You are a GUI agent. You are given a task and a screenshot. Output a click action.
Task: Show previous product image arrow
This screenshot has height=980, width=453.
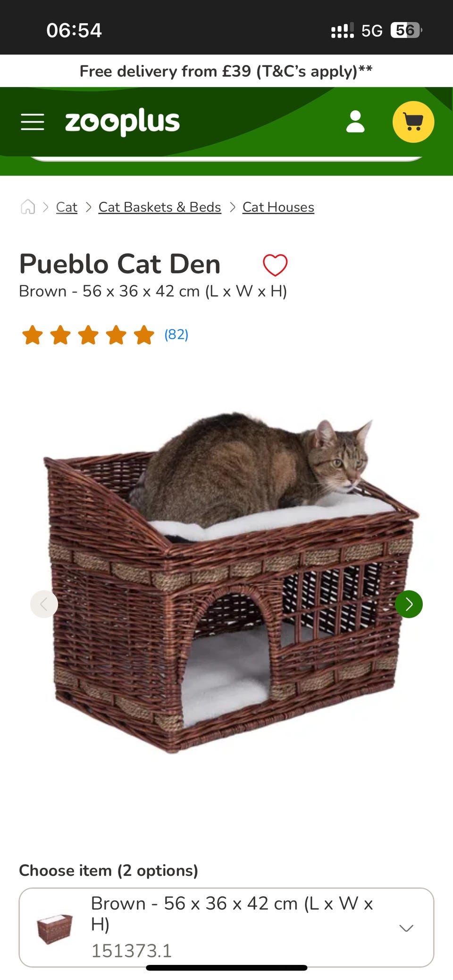pyautogui.click(x=44, y=604)
